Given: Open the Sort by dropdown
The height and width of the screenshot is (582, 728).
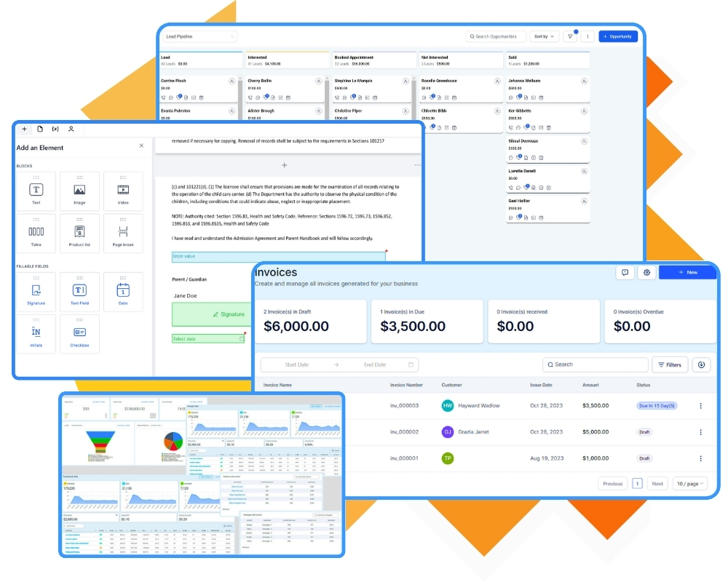Looking at the screenshot, I should [544, 36].
